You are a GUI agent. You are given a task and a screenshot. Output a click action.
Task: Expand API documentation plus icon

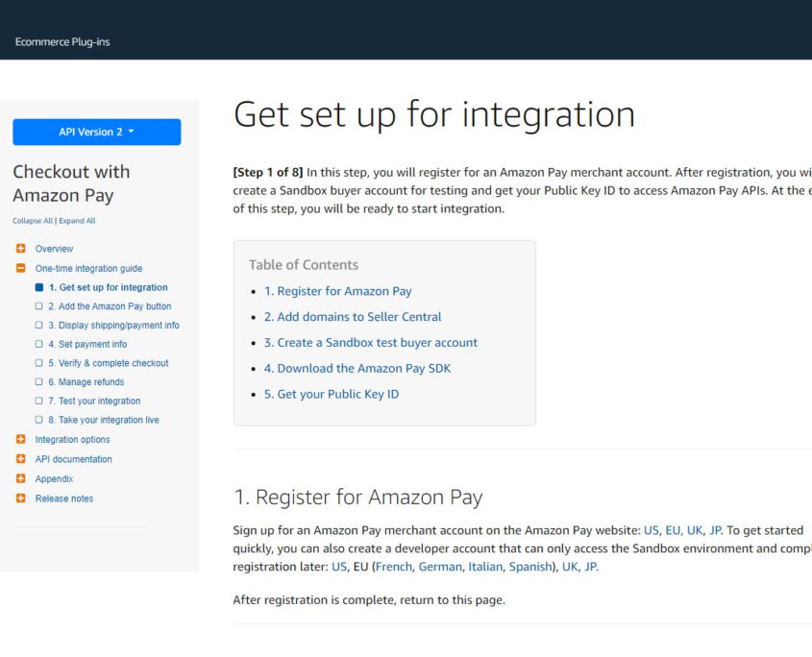pyautogui.click(x=20, y=459)
